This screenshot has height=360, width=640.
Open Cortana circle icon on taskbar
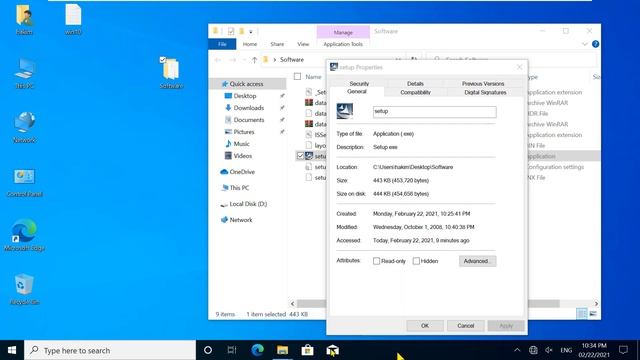[x=208, y=350]
